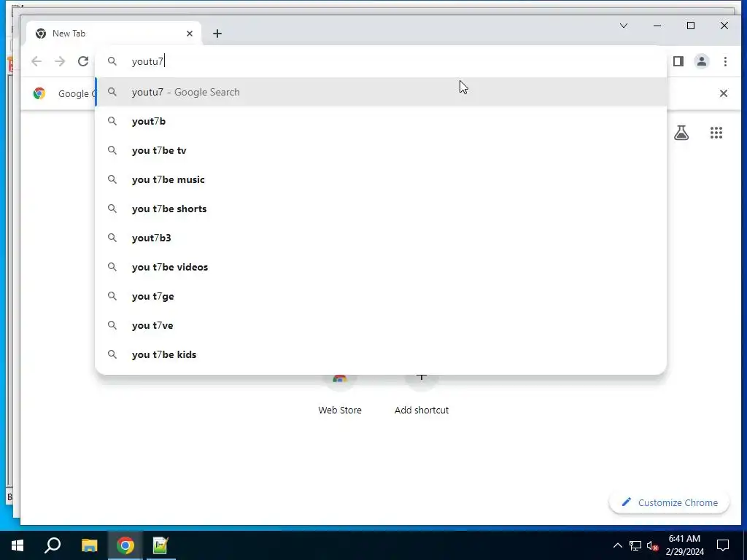This screenshot has height=560, width=747.
Task: Open the profile avatar menu
Action: coord(702,61)
